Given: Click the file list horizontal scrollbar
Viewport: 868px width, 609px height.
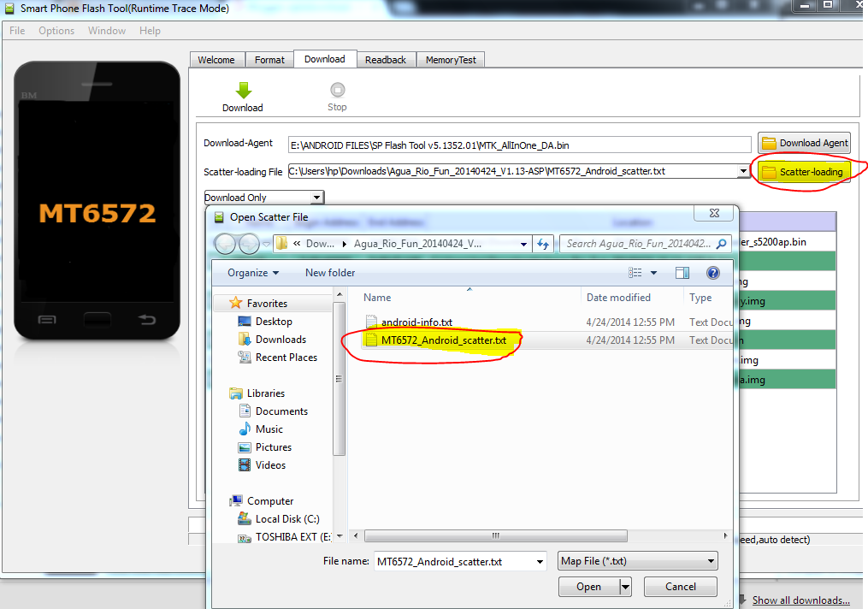Looking at the screenshot, I should (x=495, y=535).
